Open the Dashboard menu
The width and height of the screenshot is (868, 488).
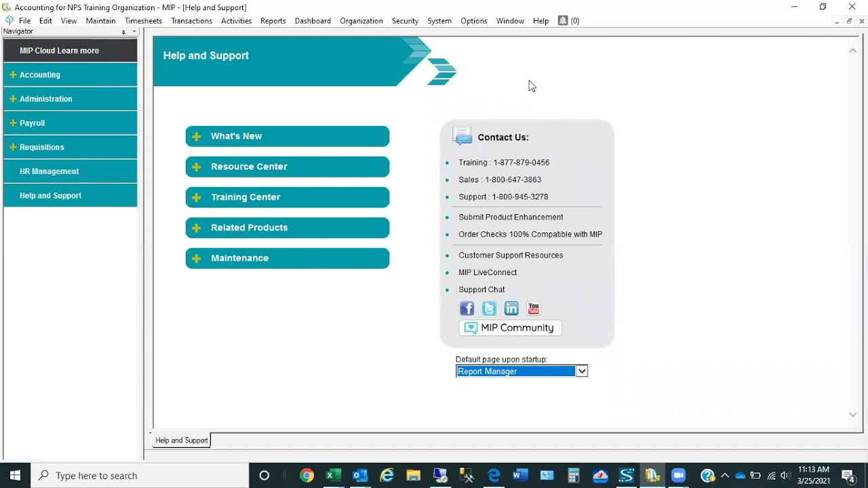[x=313, y=21]
